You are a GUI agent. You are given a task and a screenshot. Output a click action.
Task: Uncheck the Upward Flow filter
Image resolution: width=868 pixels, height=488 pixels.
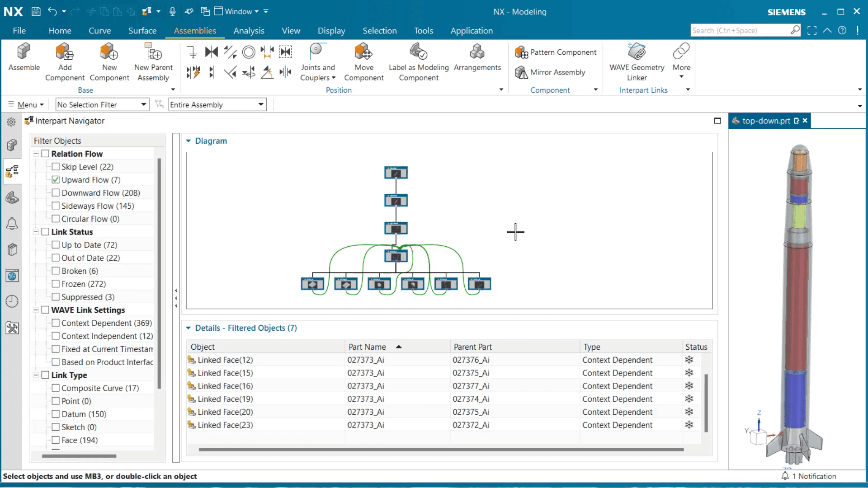56,179
